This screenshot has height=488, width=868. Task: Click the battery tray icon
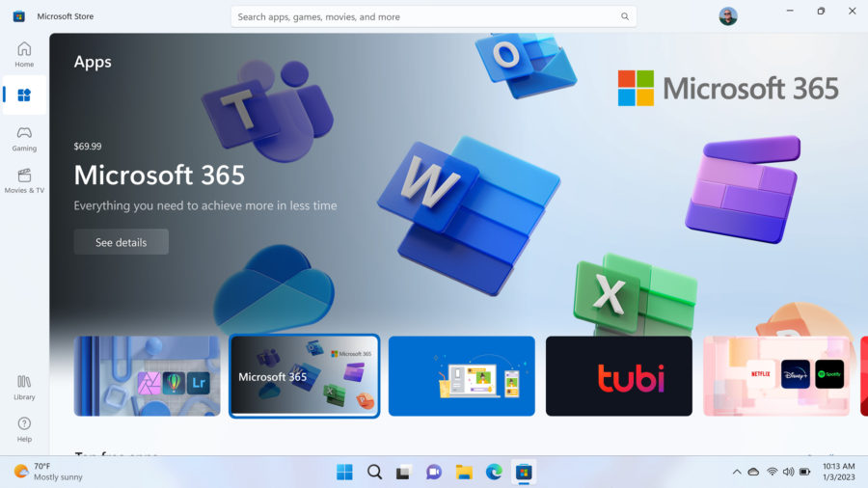(x=805, y=472)
